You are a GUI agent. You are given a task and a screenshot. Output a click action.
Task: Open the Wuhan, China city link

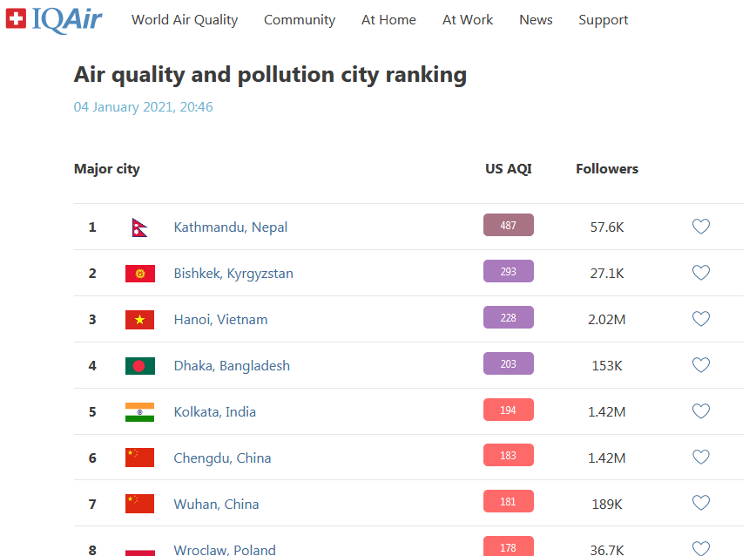(x=216, y=504)
